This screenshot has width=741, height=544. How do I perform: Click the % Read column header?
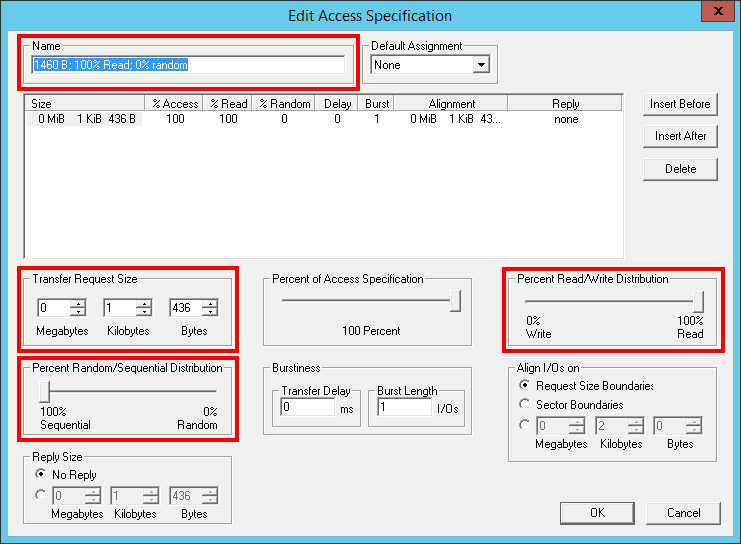point(228,104)
